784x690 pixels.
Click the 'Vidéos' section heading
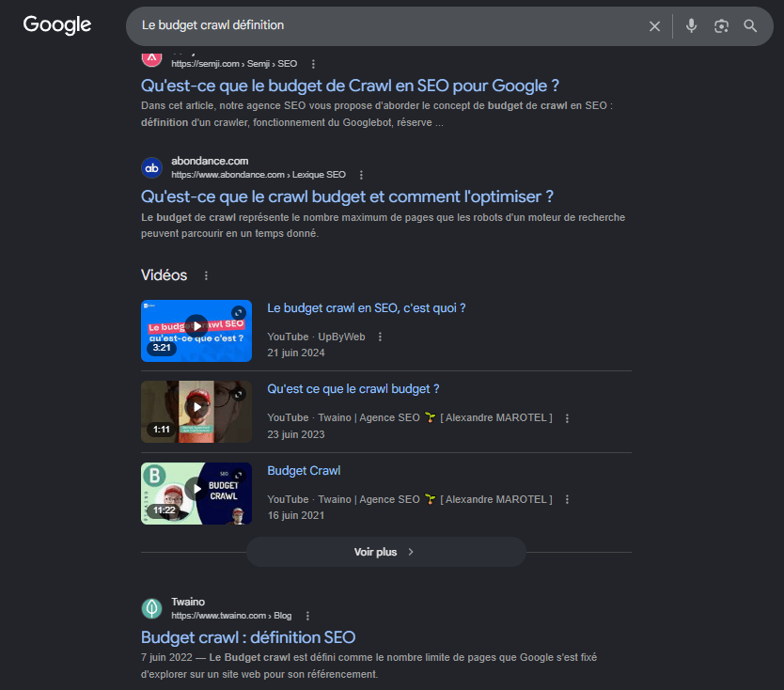(164, 275)
